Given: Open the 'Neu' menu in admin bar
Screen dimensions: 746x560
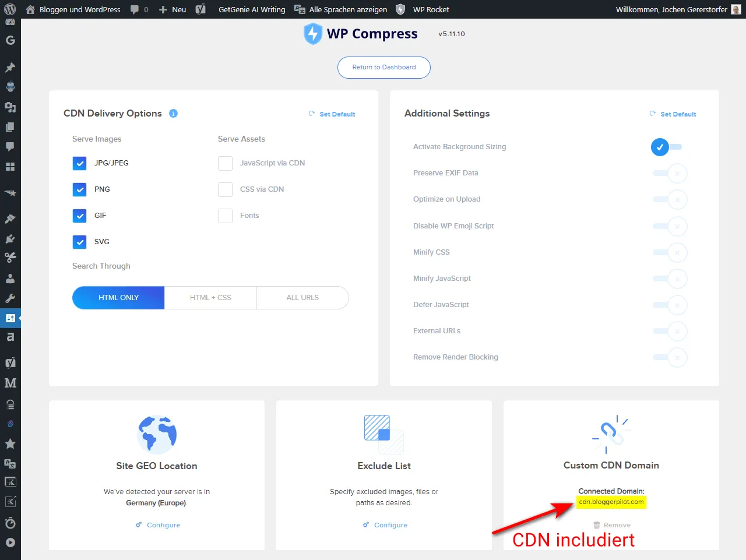Looking at the screenshot, I should tap(173, 9).
